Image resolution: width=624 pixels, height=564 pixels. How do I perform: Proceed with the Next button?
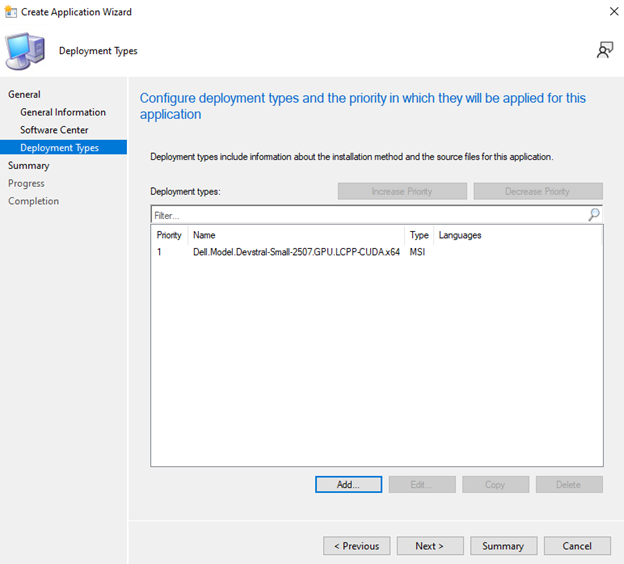[x=430, y=546]
